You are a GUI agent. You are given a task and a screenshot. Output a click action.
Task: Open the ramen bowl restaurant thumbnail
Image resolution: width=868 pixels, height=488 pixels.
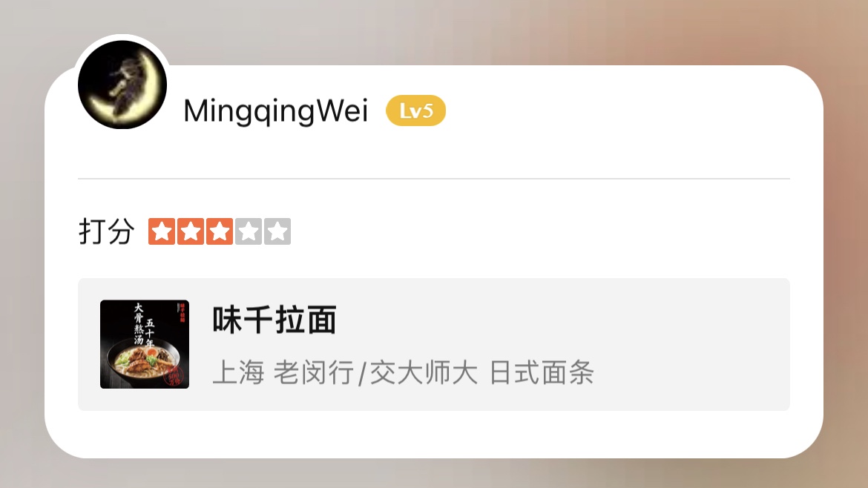coord(145,344)
